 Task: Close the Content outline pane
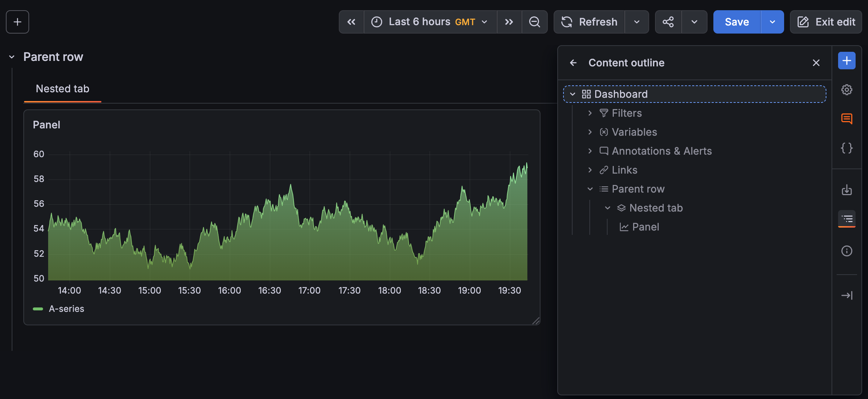pos(816,63)
